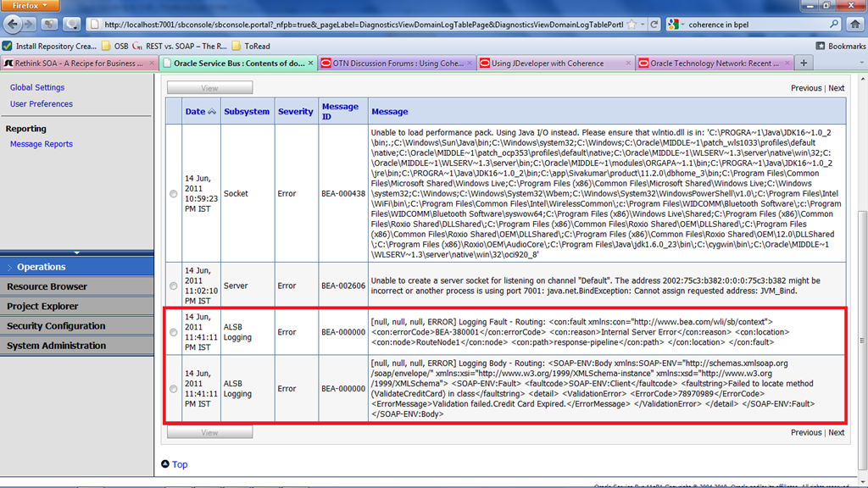Screen dimensions: 868x488
Task: Bookmark page using the star icon
Action: point(632,25)
